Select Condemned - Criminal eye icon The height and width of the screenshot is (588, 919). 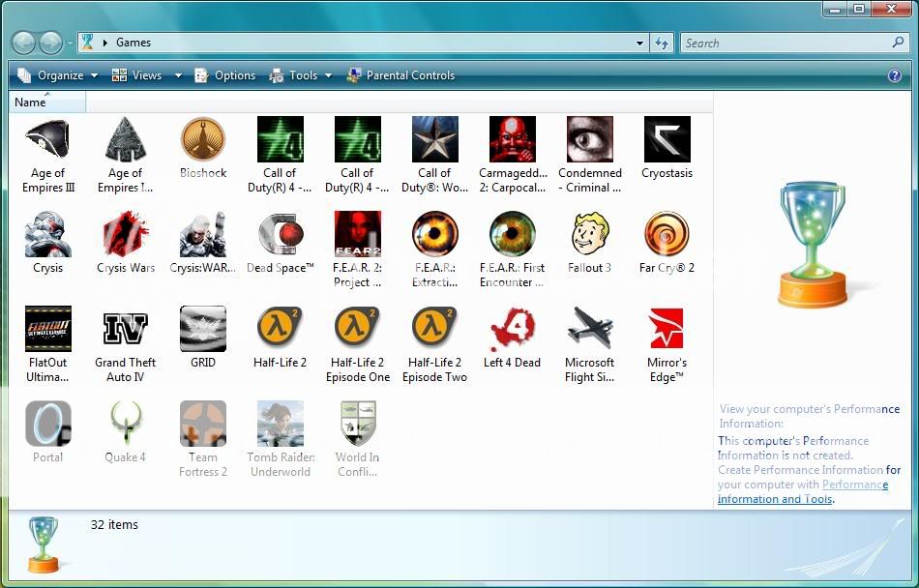coord(590,139)
